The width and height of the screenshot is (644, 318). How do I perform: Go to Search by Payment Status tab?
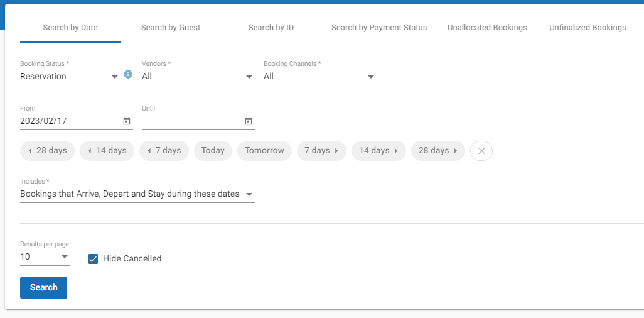379,28
